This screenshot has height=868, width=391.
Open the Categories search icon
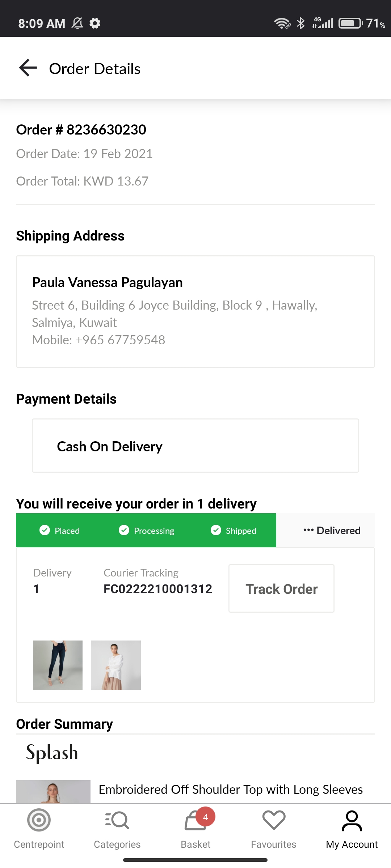tap(117, 820)
